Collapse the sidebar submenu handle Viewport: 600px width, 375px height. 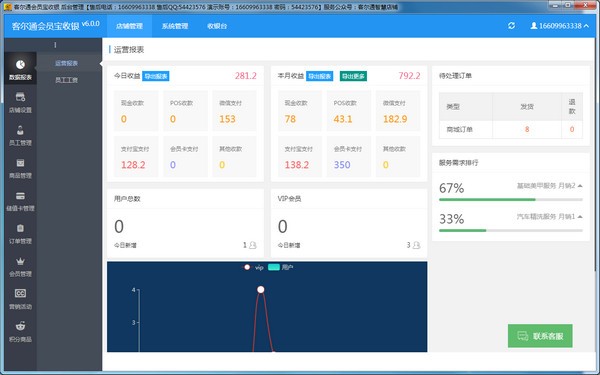[55, 45]
